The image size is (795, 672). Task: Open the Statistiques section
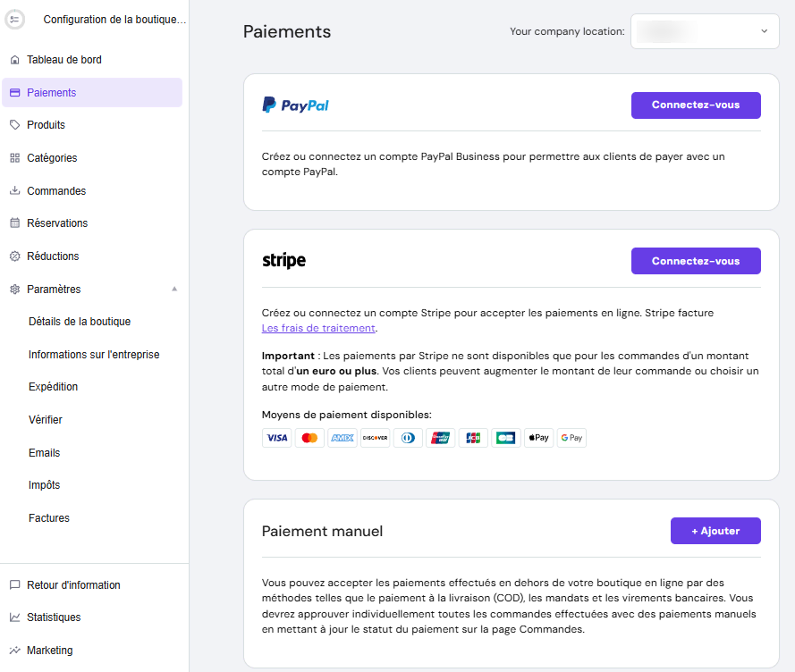pyautogui.click(x=54, y=617)
